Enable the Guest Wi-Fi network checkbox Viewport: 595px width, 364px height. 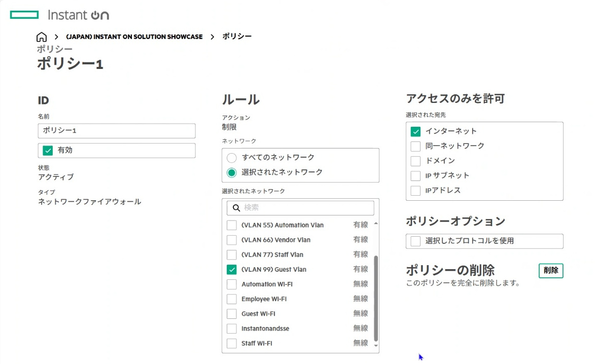[x=232, y=314]
